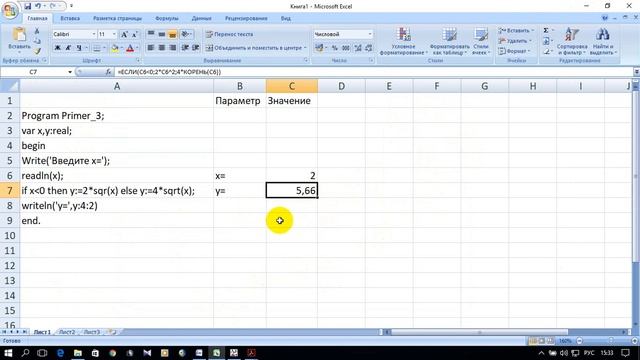The height and width of the screenshot is (360, 640).
Task: Open the Формат cells menu
Action: [x=513, y=51]
